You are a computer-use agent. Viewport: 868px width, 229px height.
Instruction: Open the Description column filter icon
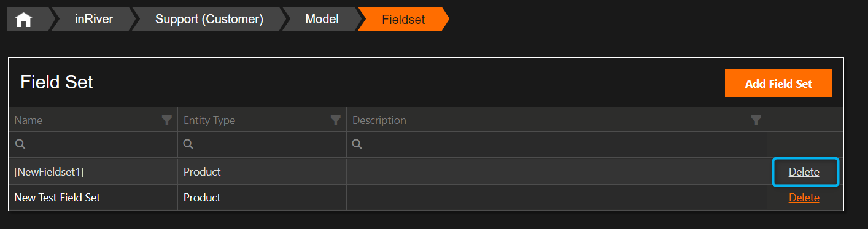[x=756, y=120]
